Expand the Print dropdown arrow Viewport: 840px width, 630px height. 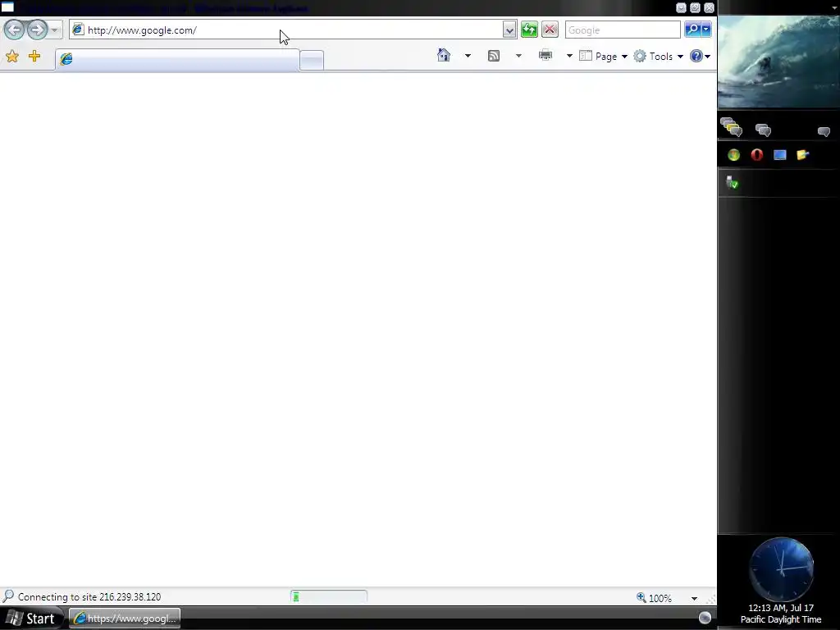coord(569,56)
